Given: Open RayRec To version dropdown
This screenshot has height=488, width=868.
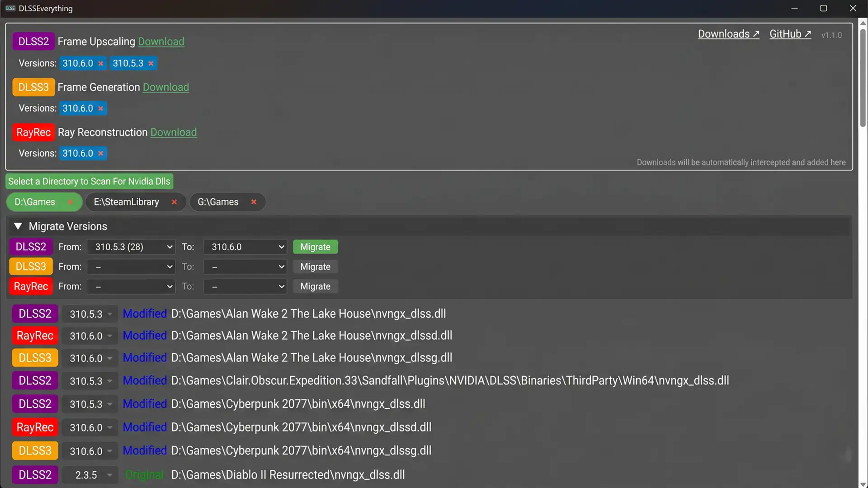Looking at the screenshot, I should coord(245,286).
